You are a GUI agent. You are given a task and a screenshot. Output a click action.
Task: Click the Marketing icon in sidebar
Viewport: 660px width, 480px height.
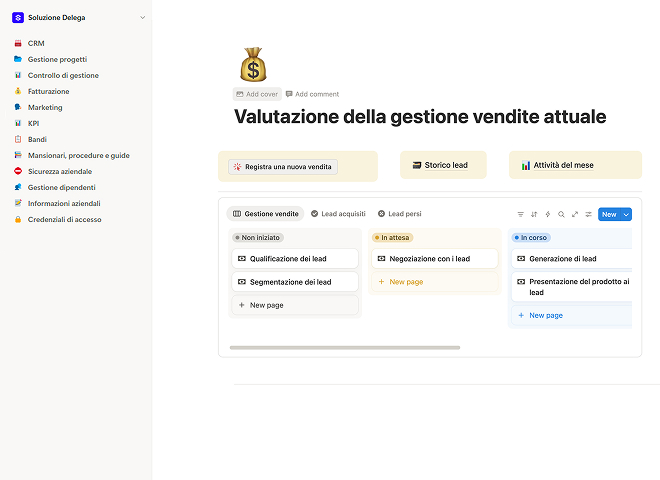point(18,107)
